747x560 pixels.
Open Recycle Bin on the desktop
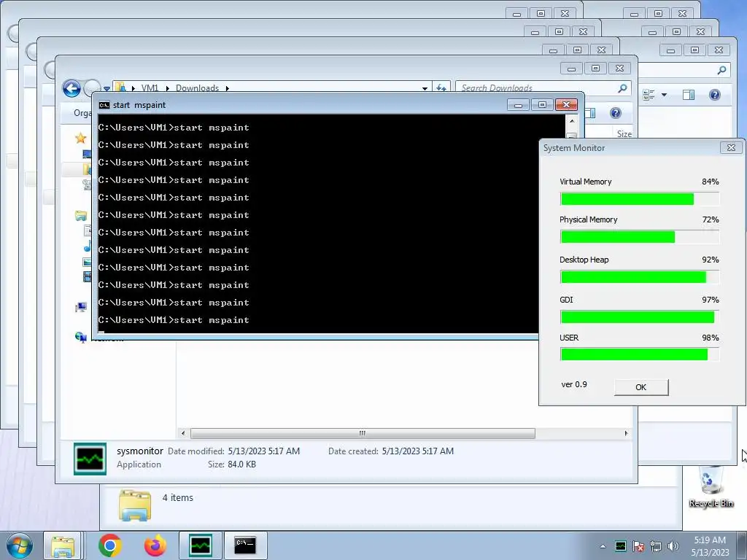click(711, 486)
